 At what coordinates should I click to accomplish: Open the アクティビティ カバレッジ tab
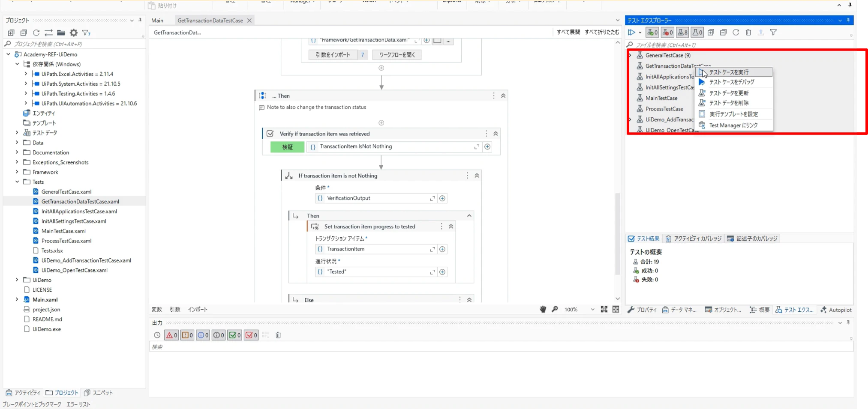693,239
